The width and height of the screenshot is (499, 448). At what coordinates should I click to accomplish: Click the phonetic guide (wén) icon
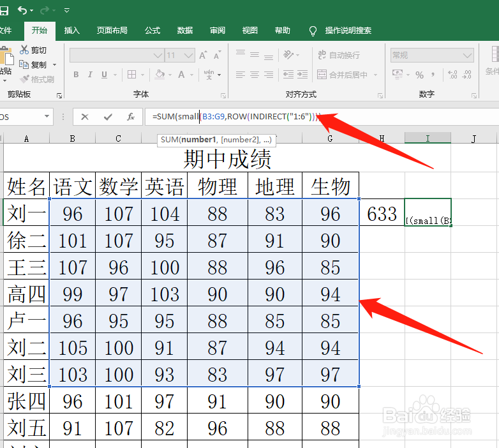209,75
